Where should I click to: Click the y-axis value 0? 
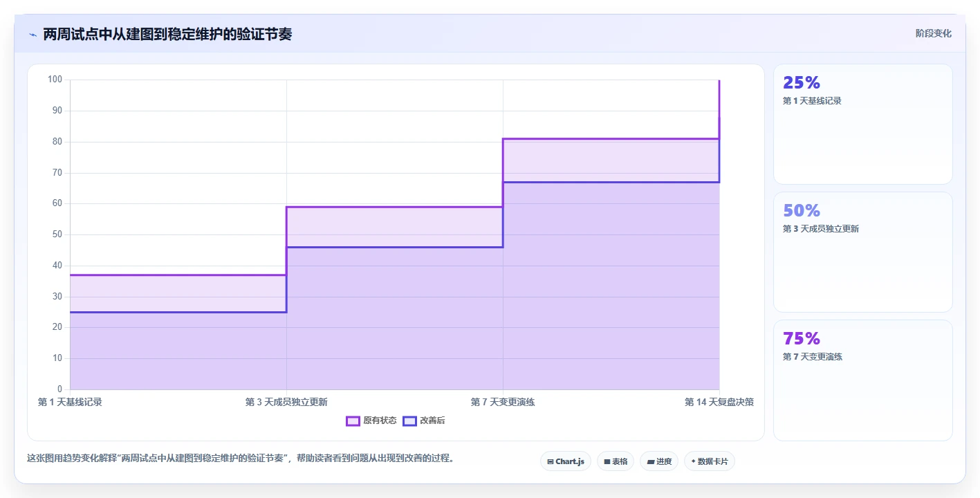59,389
